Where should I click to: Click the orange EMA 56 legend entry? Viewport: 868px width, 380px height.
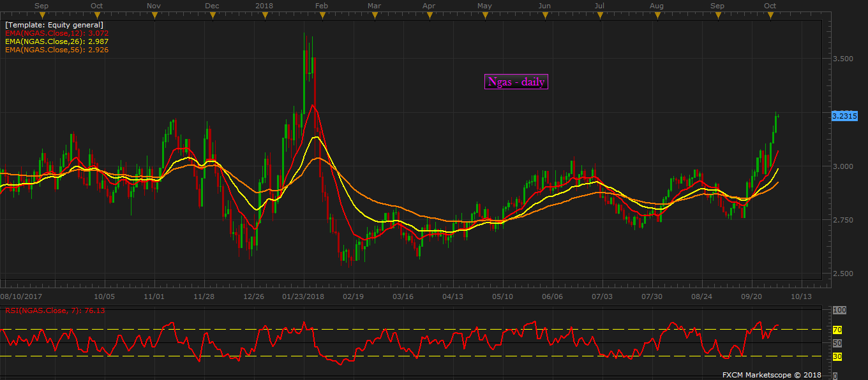[x=57, y=49]
